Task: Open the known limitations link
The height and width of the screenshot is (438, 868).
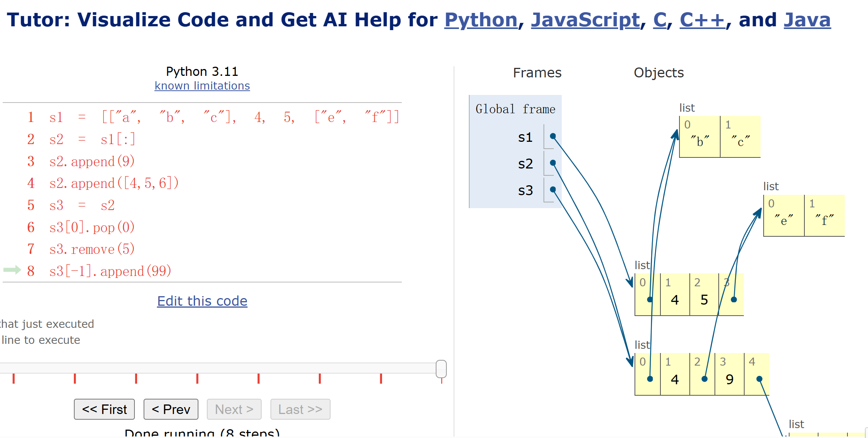Action: (x=202, y=86)
